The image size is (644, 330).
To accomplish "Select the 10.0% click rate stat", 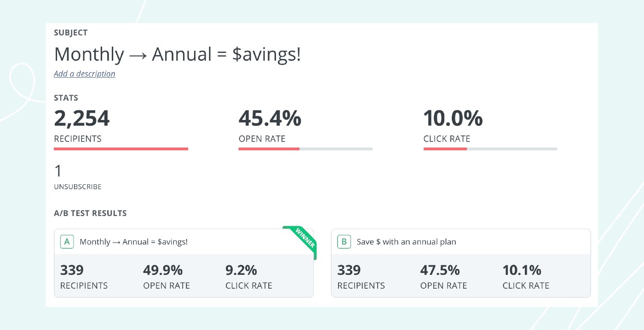I will point(453,119).
